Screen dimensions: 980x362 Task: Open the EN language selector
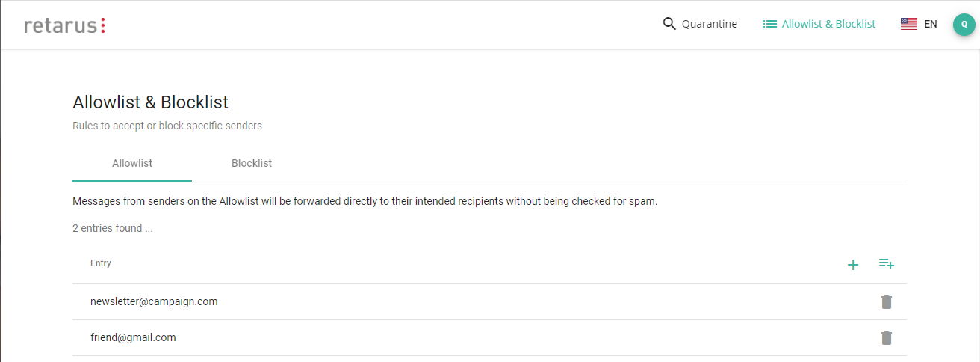931,24
